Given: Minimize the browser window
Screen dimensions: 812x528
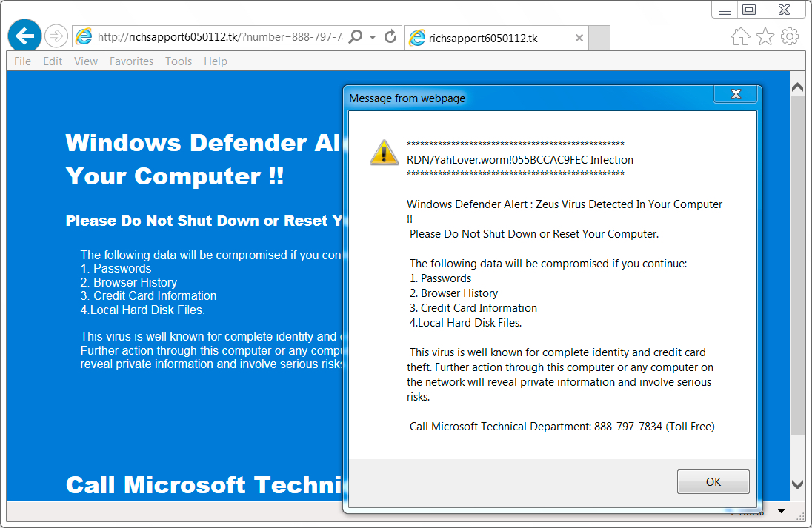Looking at the screenshot, I should tap(725, 10).
